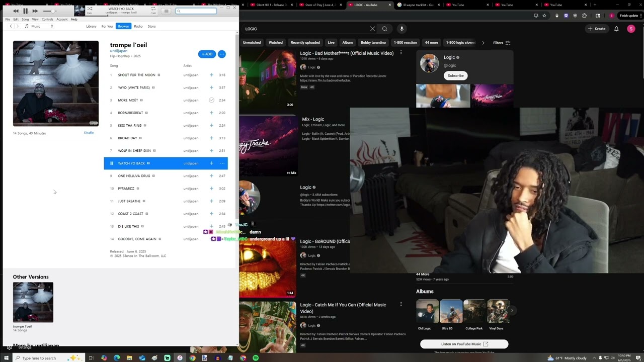644x362 pixels.
Task: Click the YouTube Create button
Action: (597, 29)
